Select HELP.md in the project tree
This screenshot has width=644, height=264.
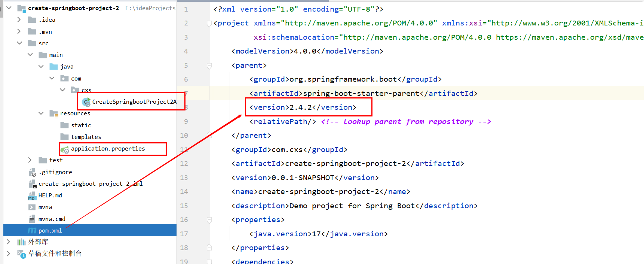50,195
